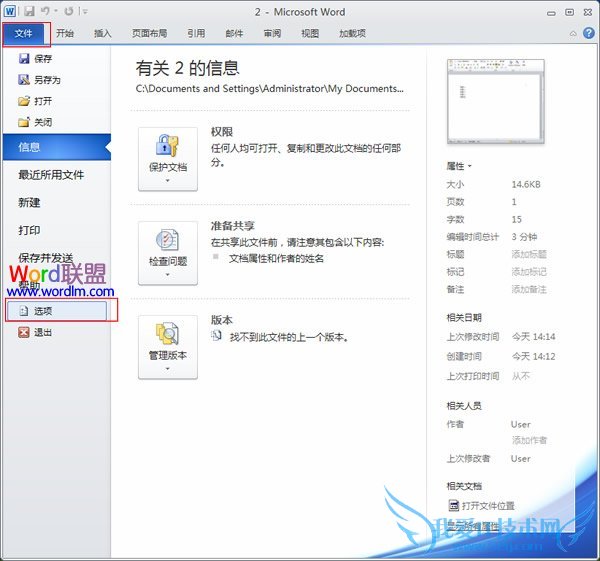
Task: Click the document preview thumbnail
Action: click(496, 101)
